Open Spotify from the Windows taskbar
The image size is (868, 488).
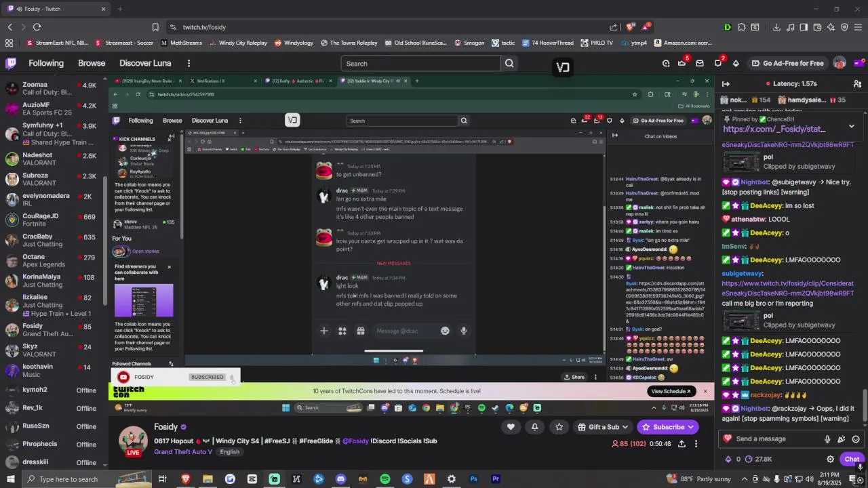(385, 479)
